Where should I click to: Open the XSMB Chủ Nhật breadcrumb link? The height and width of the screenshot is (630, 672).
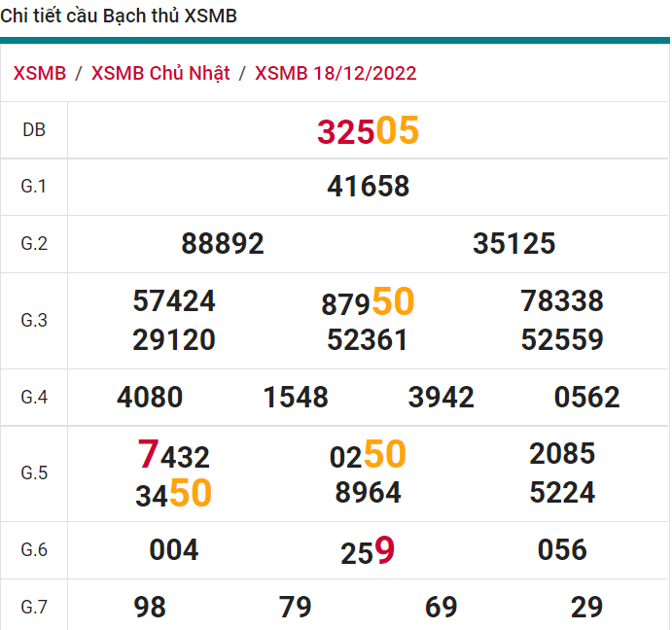coord(160,74)
